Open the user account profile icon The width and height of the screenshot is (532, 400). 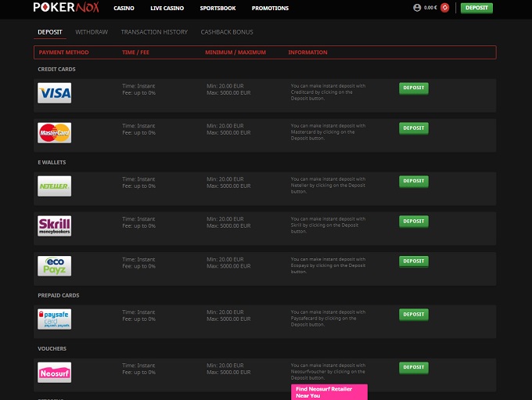coord(417,8)
